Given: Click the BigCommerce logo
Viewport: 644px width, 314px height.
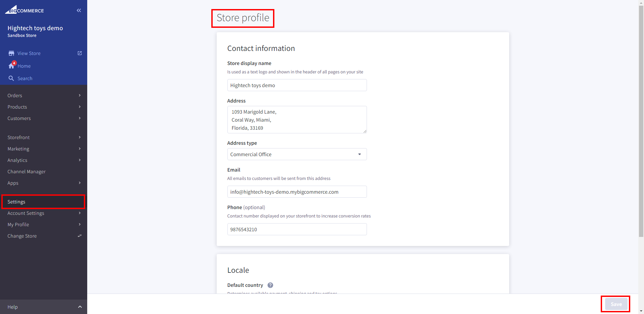Looking at the screenshot, I should (24, 10).
